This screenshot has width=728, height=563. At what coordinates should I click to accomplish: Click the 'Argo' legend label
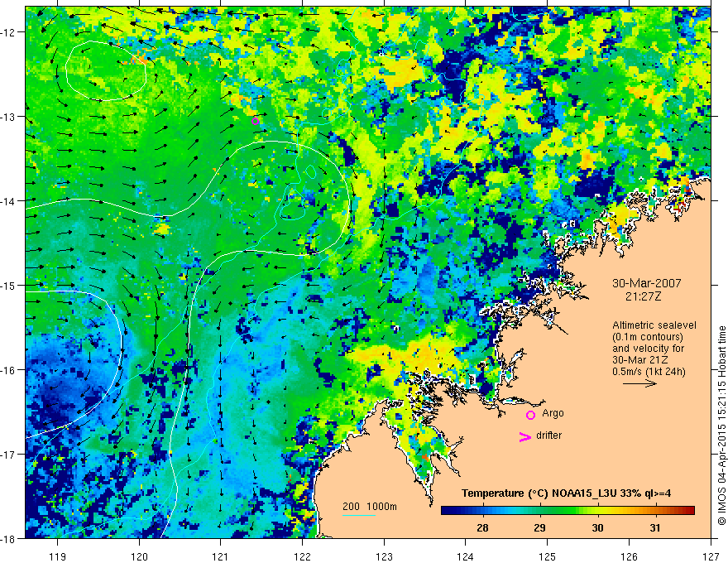pyautogui.click(x=553, y=413)
